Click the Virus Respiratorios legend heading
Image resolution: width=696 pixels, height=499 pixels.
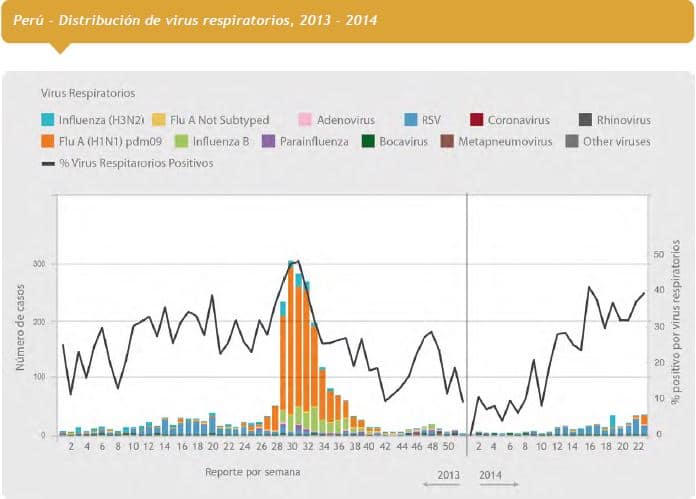(87, 93)
